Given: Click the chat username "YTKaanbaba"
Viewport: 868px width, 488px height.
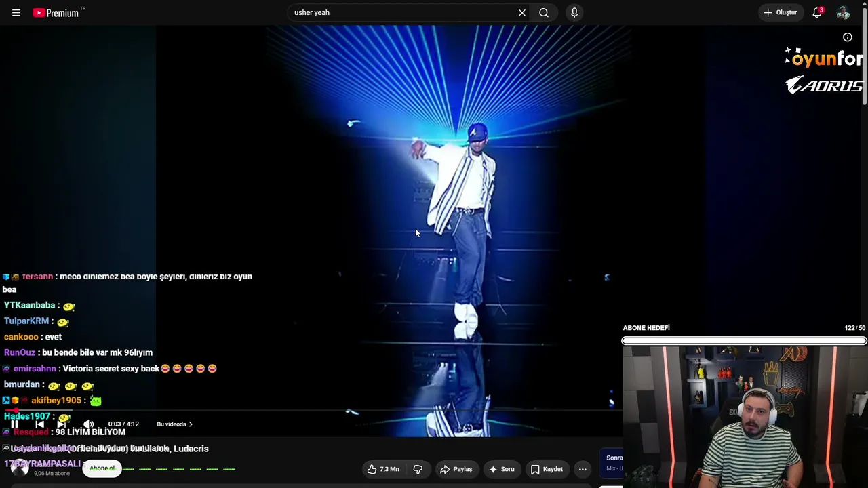Looking at the screenshot, I should coord(29,306).
